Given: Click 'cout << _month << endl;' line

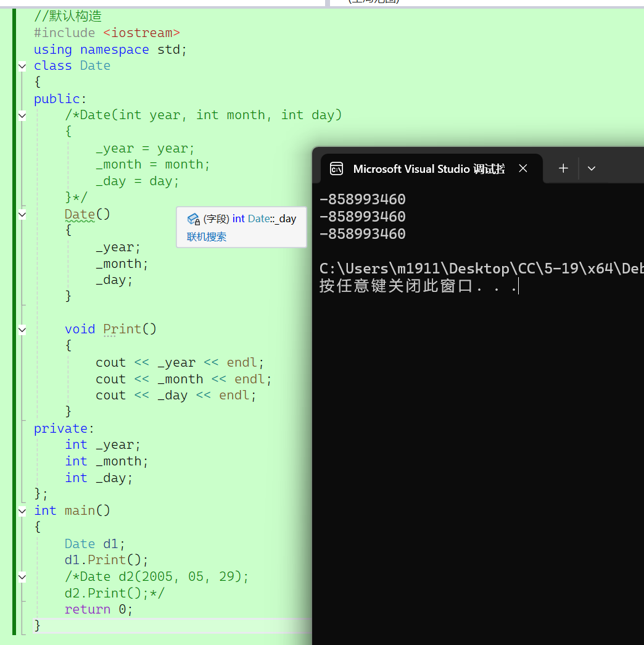Looking at the screenshot, I should point(183,379).
